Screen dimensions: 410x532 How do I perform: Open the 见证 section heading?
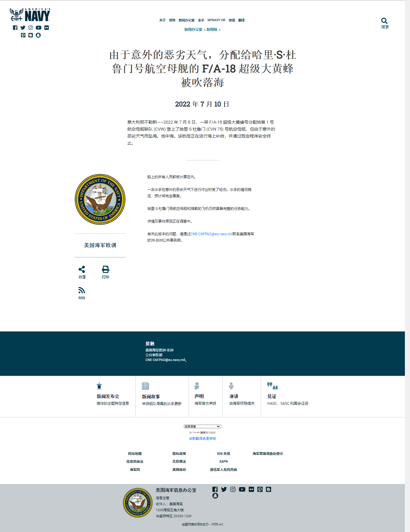click(272, 396)
